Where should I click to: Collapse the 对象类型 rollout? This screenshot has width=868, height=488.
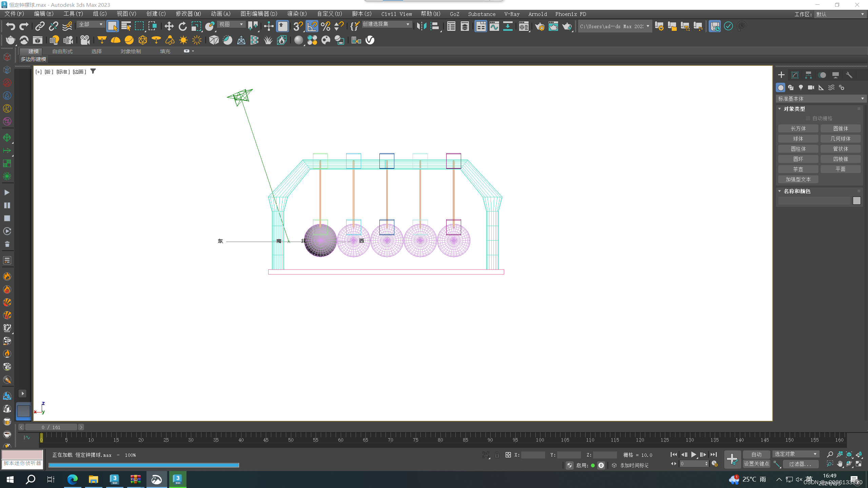[x=794, y=109]
